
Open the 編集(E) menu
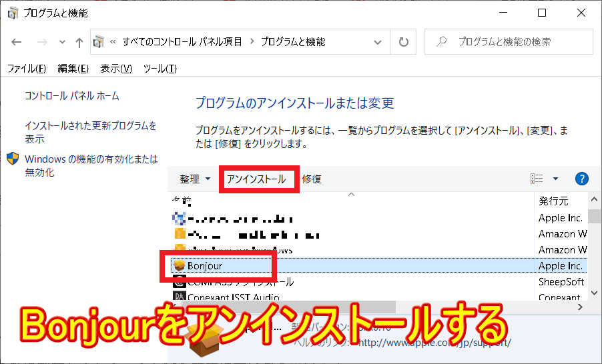[x=73, y=69]
